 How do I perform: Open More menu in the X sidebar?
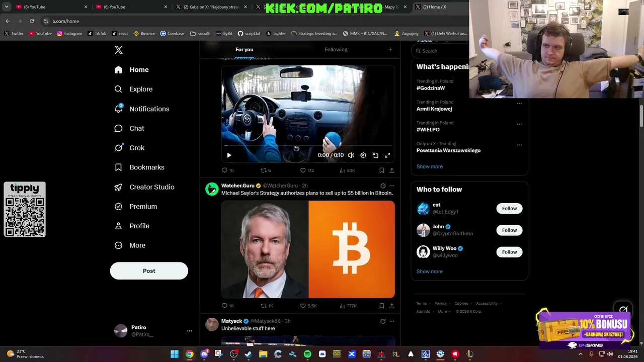click(130, 245)
